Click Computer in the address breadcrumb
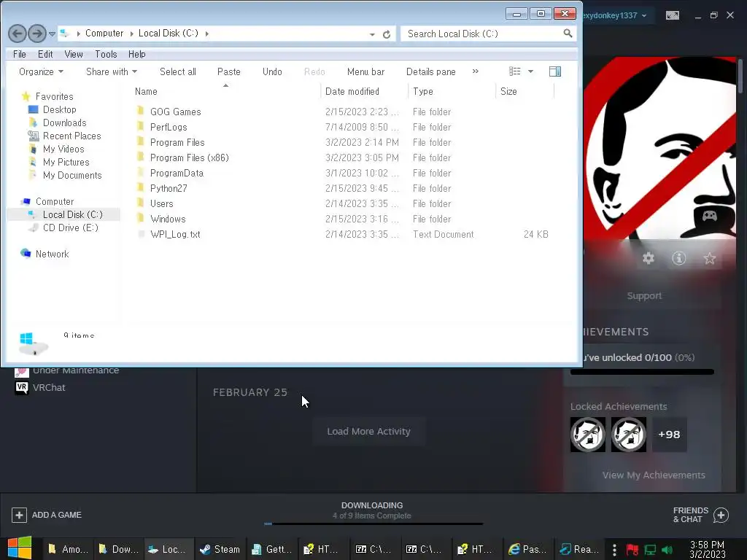The width and height of the screenshot is (747, 560). click(x=104, y=34)
